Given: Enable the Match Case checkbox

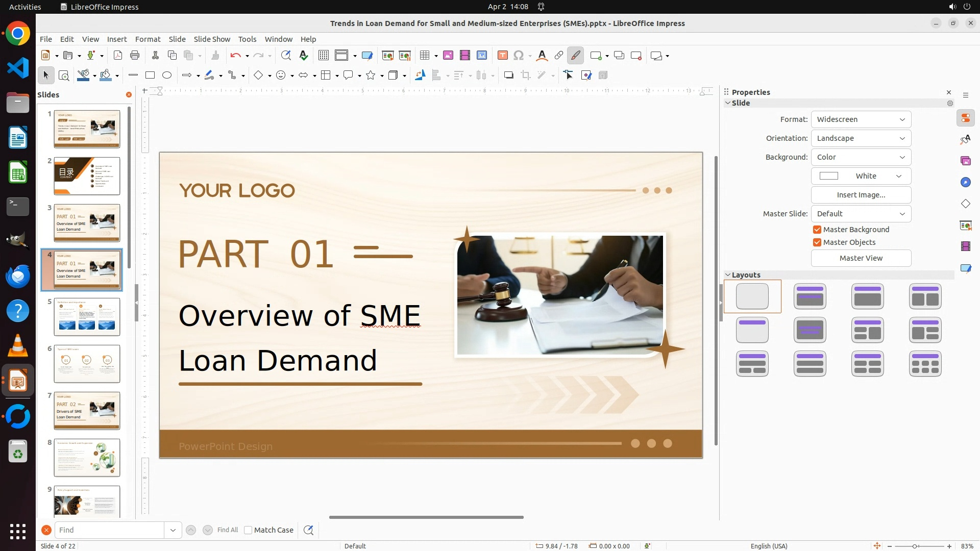Looking at the screenshot, I should click(248, 530).
